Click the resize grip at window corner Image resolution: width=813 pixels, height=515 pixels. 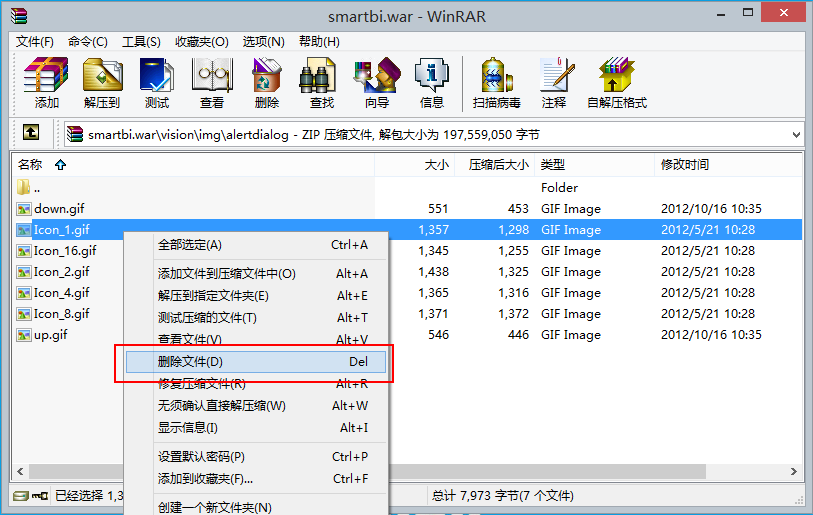pyautogui.click(x=799, y=499)
